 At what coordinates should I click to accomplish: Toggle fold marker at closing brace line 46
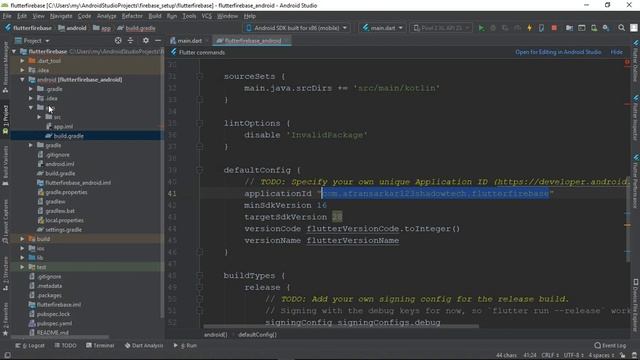(x=199, y=252)
